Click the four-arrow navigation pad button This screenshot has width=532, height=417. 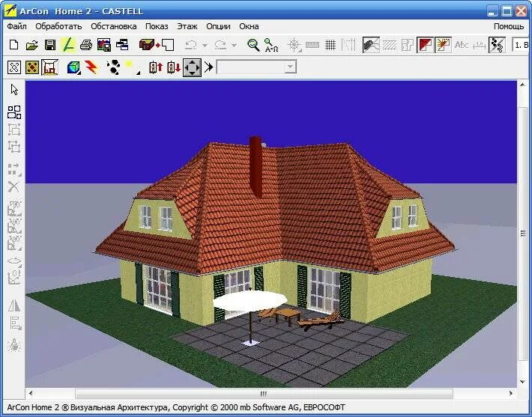(192, 67)
